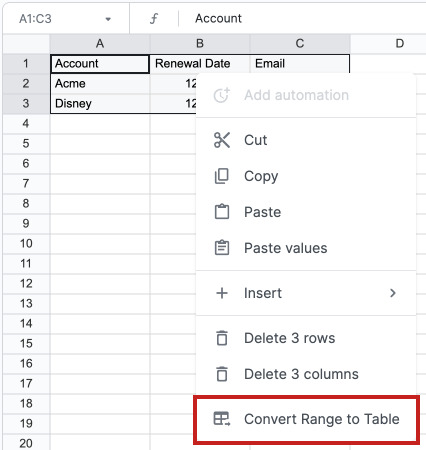Click the Add automation clock icon
Image resolution: width=426 pixels, height=450 pixels.
point(222,95)
